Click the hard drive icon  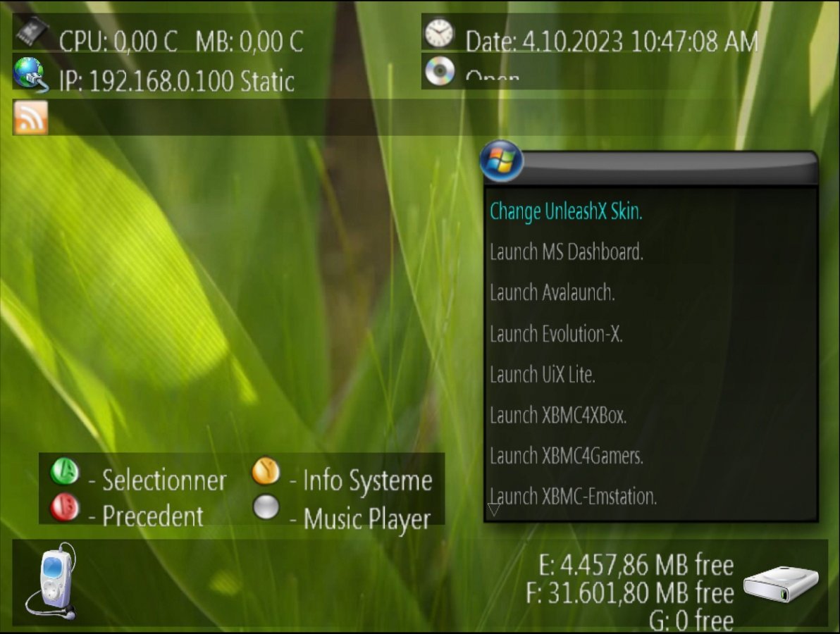(x=781, y=584)
